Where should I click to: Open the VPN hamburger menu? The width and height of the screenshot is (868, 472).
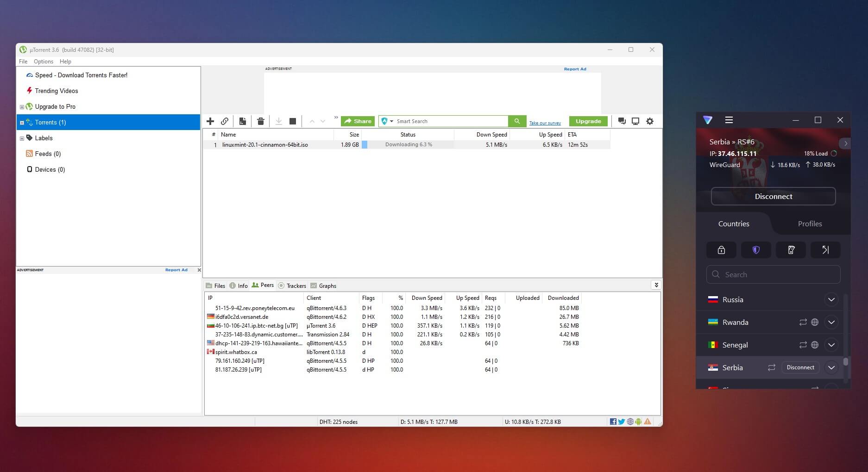click(729, 120)
